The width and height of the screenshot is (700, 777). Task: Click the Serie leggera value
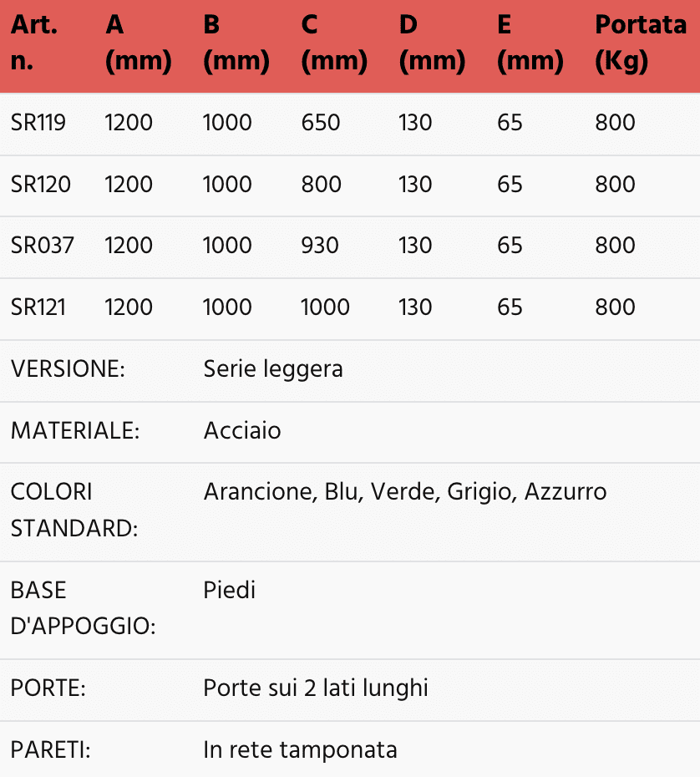click(273, 368)
